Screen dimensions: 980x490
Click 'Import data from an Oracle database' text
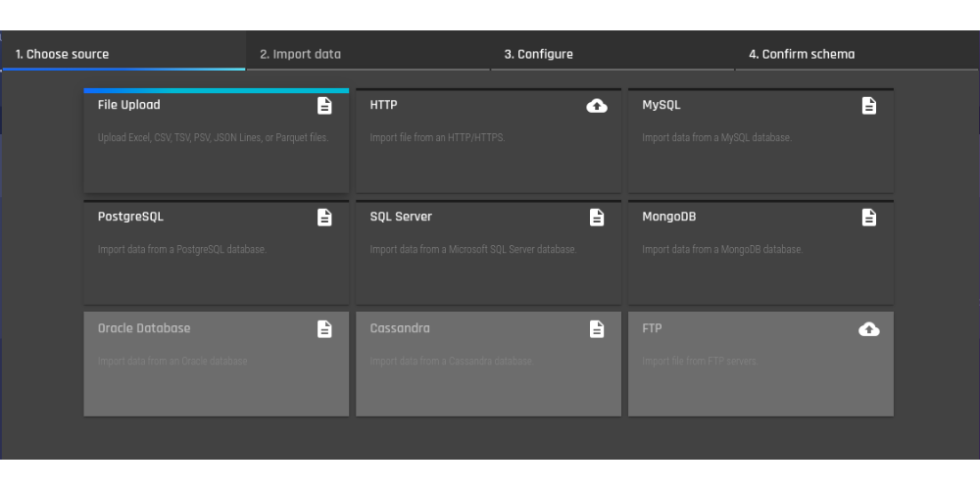point(171,362)
